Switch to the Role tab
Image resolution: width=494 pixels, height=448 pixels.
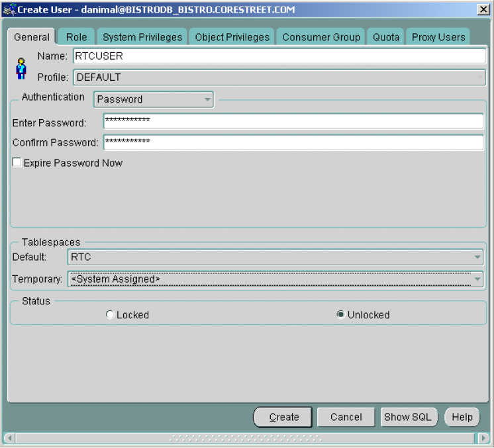76,37
